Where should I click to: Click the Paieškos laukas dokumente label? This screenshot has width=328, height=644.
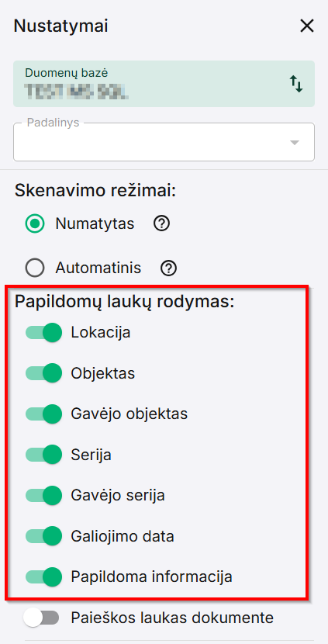172,618
